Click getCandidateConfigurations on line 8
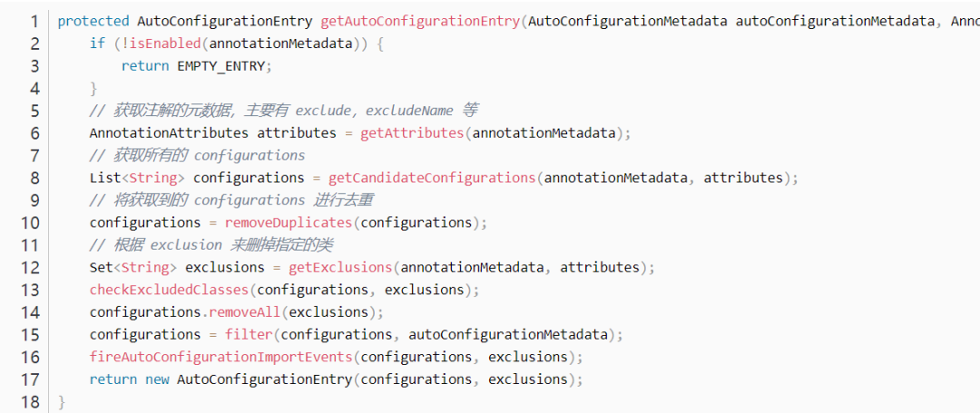This screenshot has height=413, width=980. 432,178
